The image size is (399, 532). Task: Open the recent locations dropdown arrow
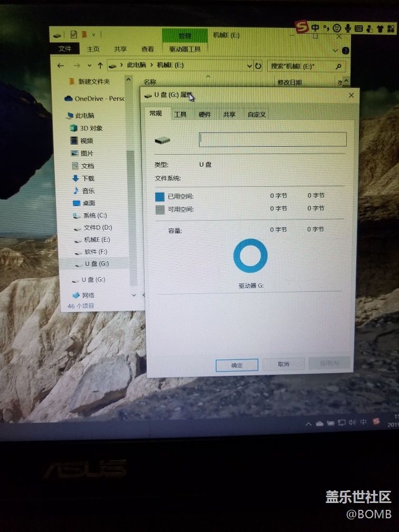pos(89,66)
